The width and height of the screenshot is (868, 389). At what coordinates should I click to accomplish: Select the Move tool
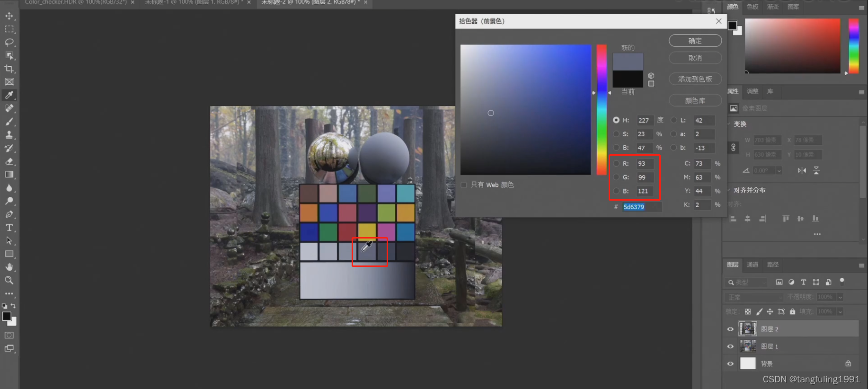(9, 16)
